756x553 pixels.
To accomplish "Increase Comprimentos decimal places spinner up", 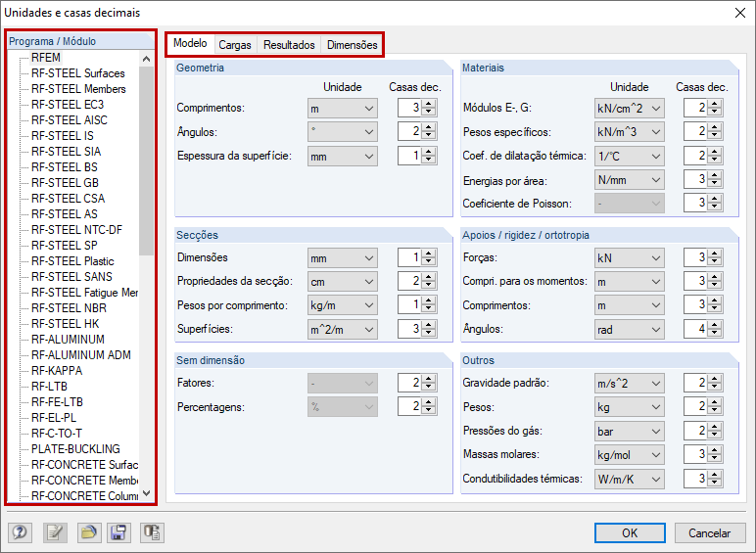I will coord(428,104).
